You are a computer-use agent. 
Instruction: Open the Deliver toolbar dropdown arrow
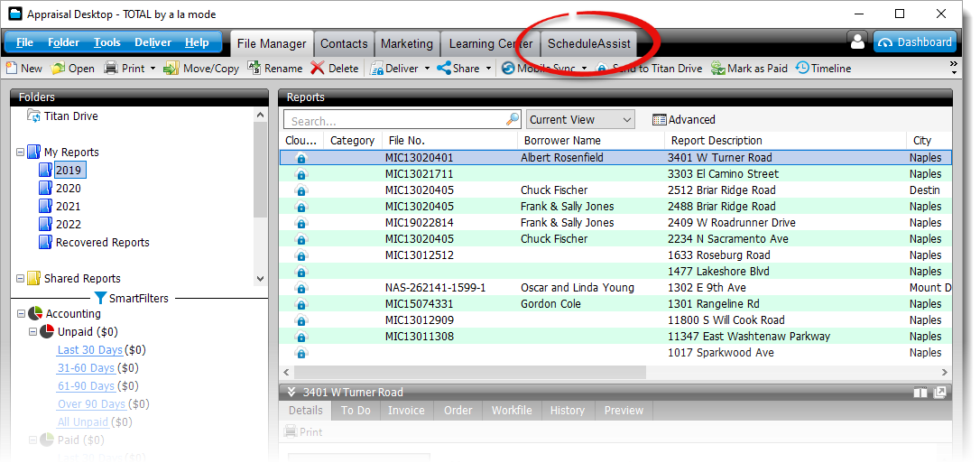click(x=428, y=69)
